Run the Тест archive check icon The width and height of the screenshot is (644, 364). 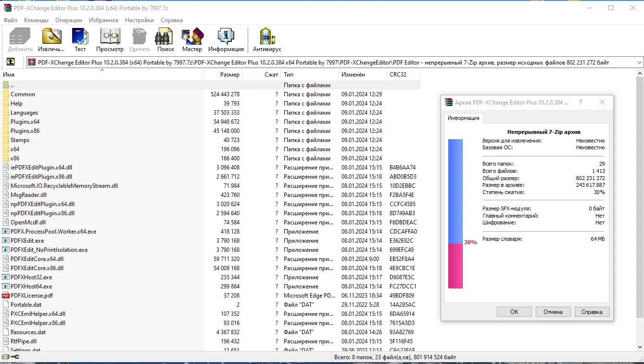click(x=80, y=37)
